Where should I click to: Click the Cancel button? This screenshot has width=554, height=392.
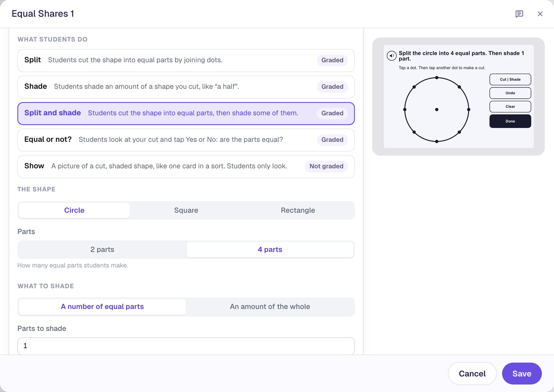coord(472,374)
